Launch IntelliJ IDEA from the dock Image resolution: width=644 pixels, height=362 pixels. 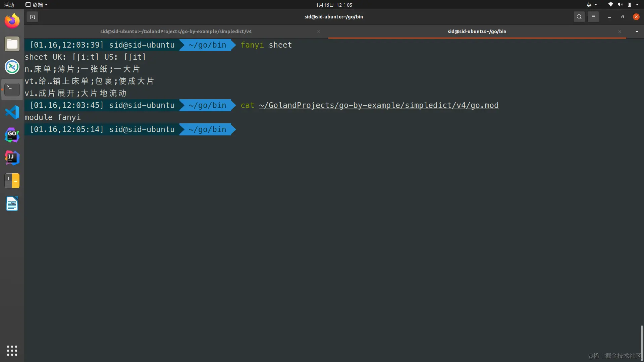coord(12,158)
